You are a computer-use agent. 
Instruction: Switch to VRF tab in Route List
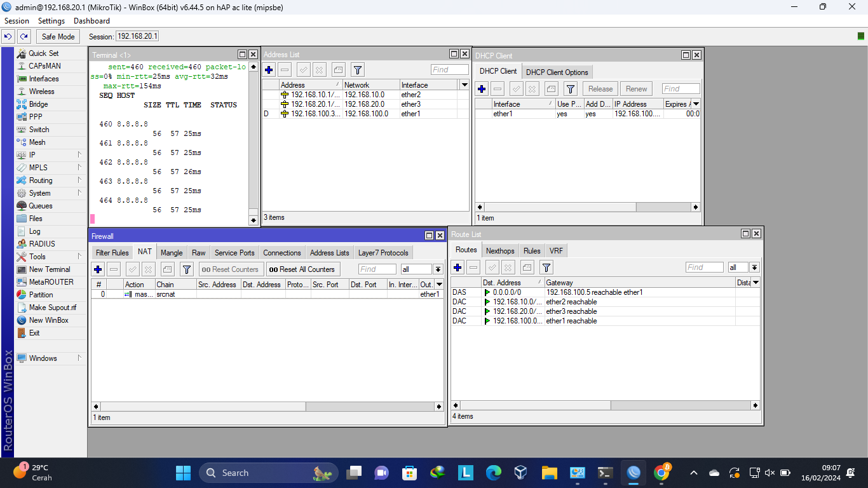pos(556,250)
